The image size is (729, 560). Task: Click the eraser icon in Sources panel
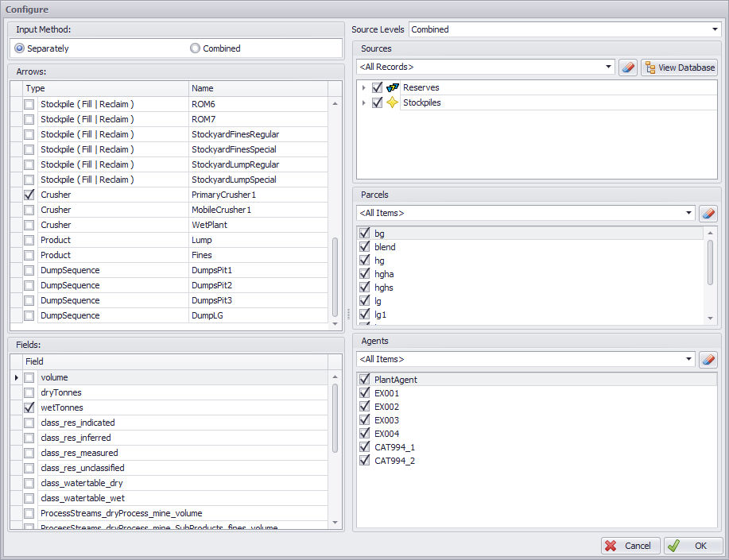pos(628,68)
